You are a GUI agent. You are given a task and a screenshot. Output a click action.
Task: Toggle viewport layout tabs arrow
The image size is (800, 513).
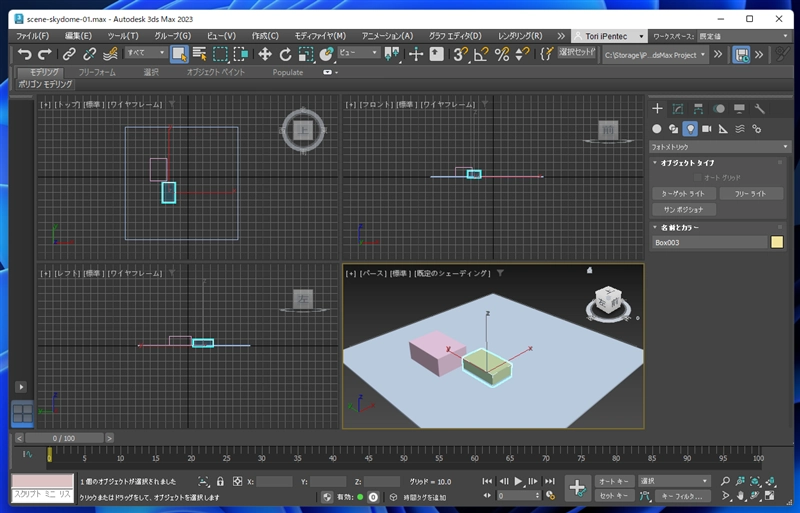coord(21,387)
